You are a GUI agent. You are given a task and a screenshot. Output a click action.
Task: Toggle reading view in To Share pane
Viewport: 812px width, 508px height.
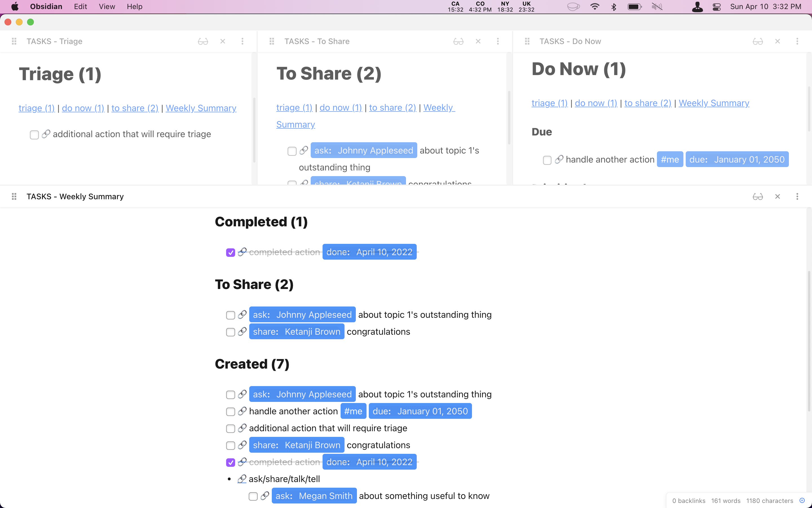[458, 41]
